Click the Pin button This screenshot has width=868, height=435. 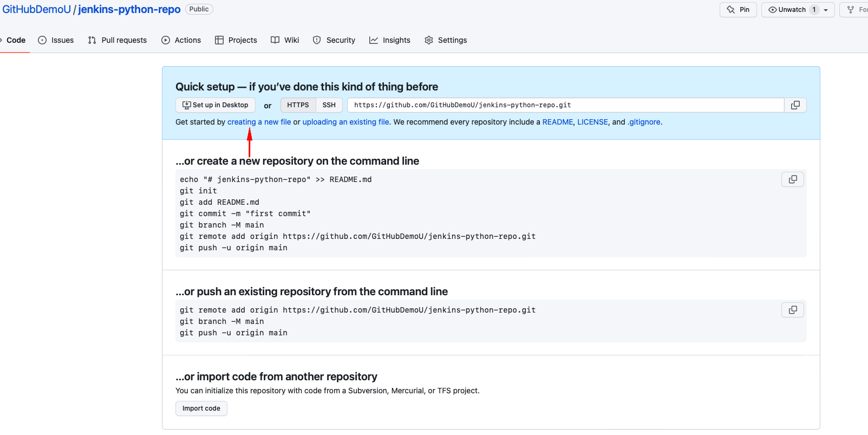738,10
